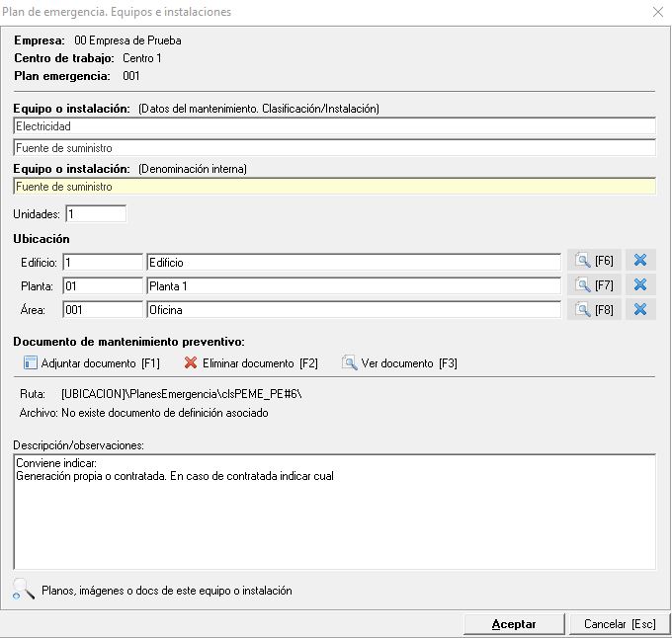The height and width of the screenshot is (638, 672).
Task: Click inside Descripción/observaciones text area
Action: 334,523
